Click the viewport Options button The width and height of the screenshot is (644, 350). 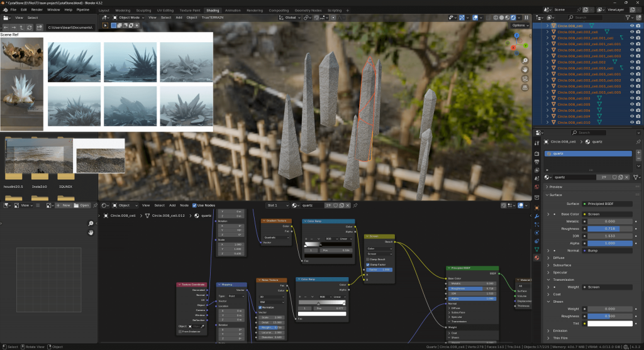pyautogui.click(x=519, y=25)
